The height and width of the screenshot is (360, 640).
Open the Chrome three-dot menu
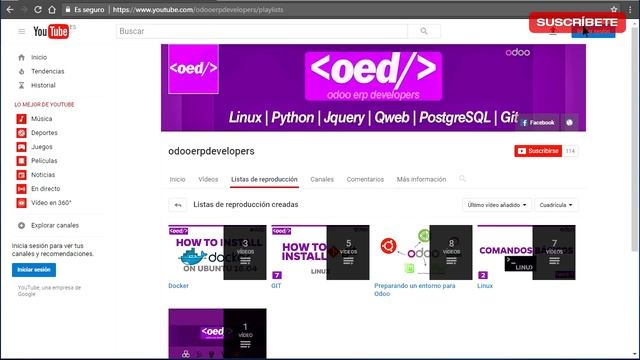[630, 9]
